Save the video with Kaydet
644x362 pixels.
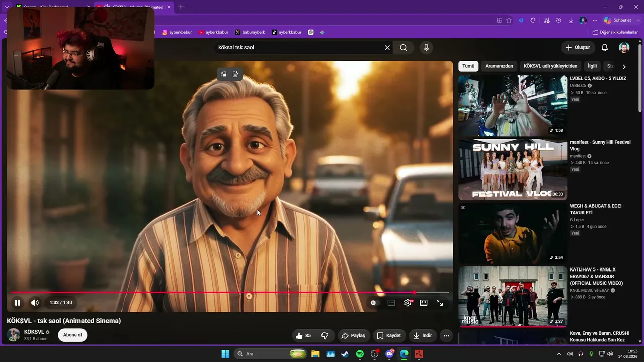coord(389,336)
